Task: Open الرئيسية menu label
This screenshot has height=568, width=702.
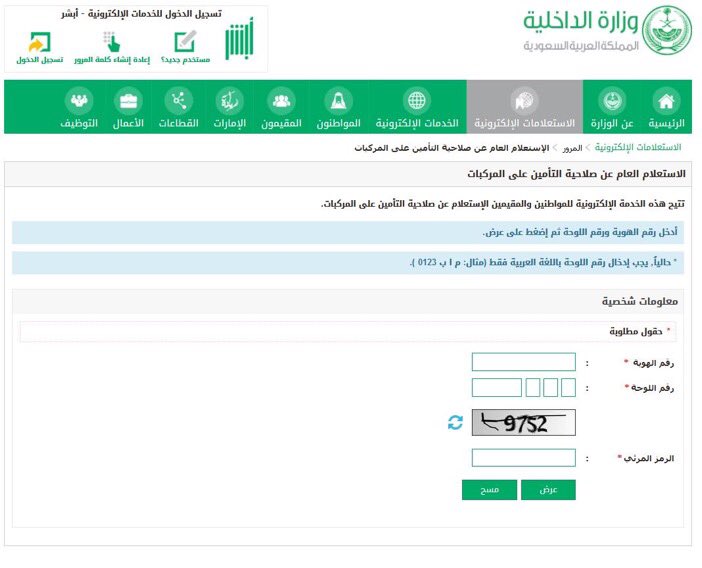Action: pos(666,123)
